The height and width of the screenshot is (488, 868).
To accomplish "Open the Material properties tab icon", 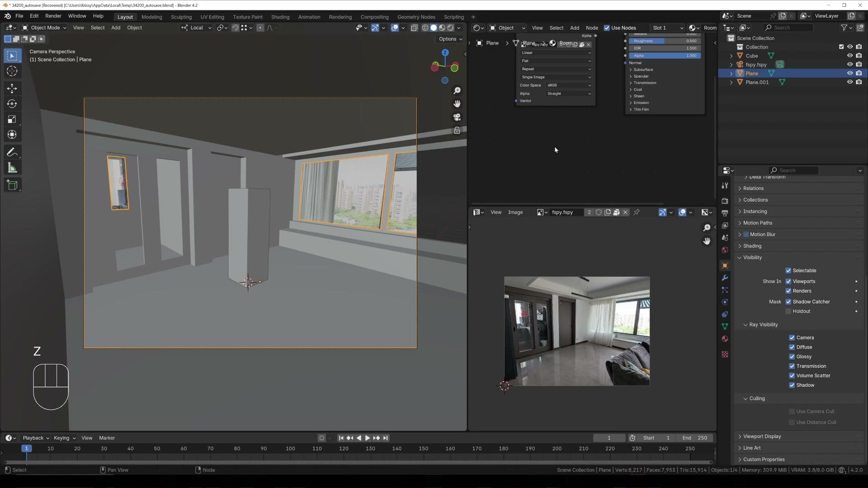I will pos(725,339).
